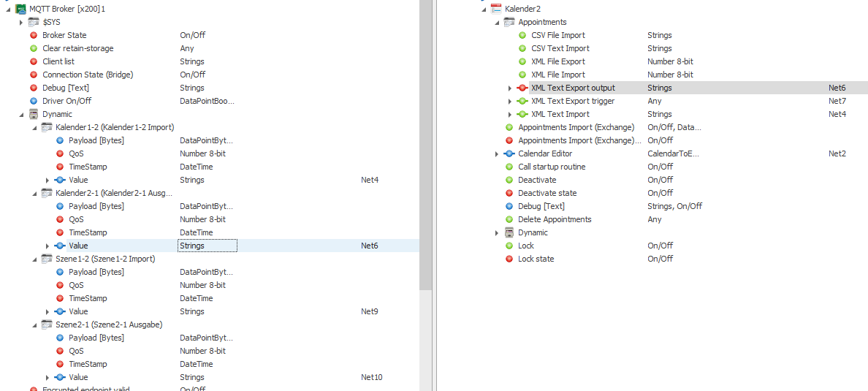Expand the Value row linked to Net9
868x391 pixels.
click(47, 311)
